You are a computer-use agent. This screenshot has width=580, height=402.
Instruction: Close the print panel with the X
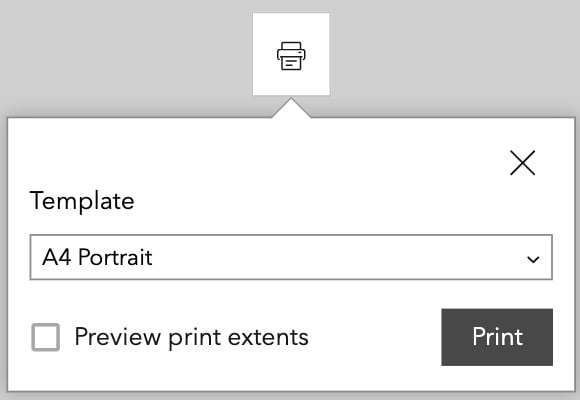[x=522, y=163]
